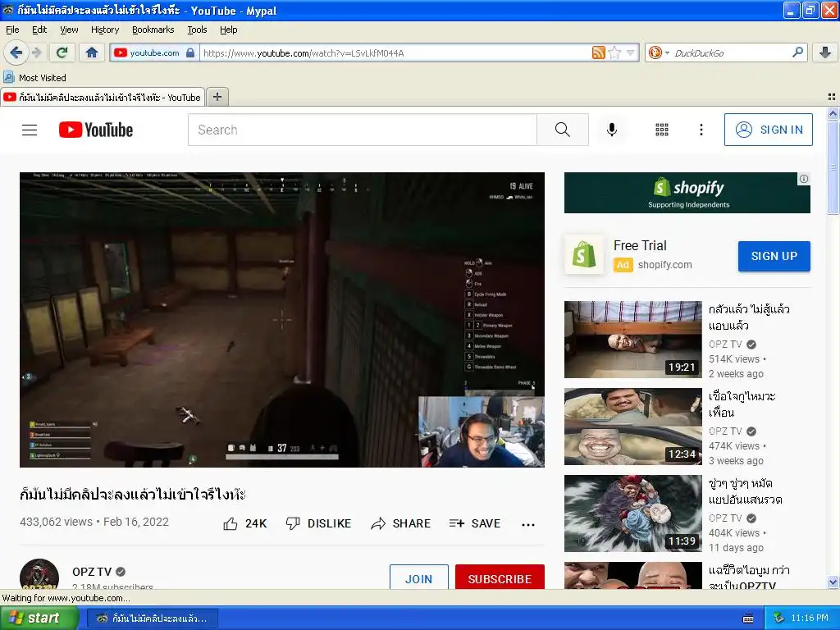840x630 pixels.
Task: Open the 19:21 recommended video thumbnail
Action: click(x=632, y=339)
